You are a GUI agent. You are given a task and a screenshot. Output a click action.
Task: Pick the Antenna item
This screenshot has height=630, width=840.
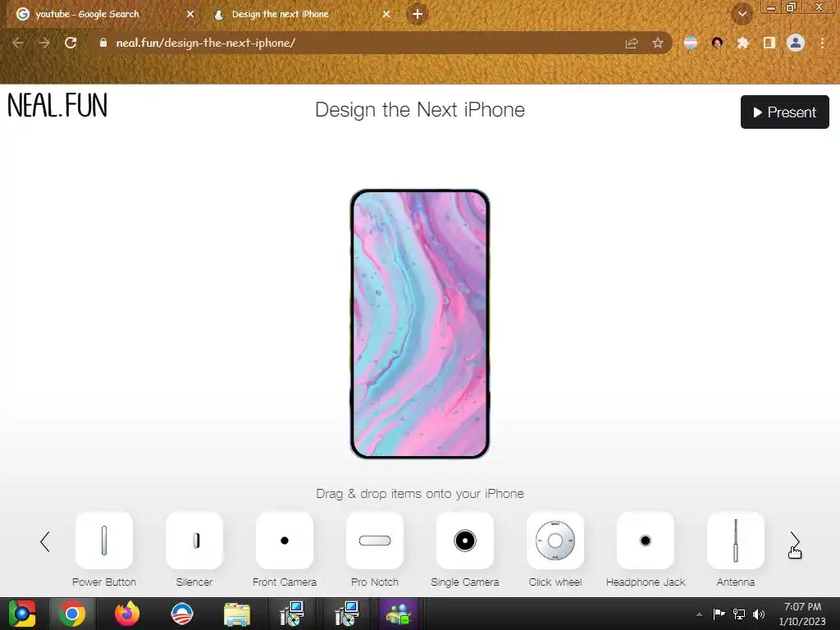pos(736,540)
